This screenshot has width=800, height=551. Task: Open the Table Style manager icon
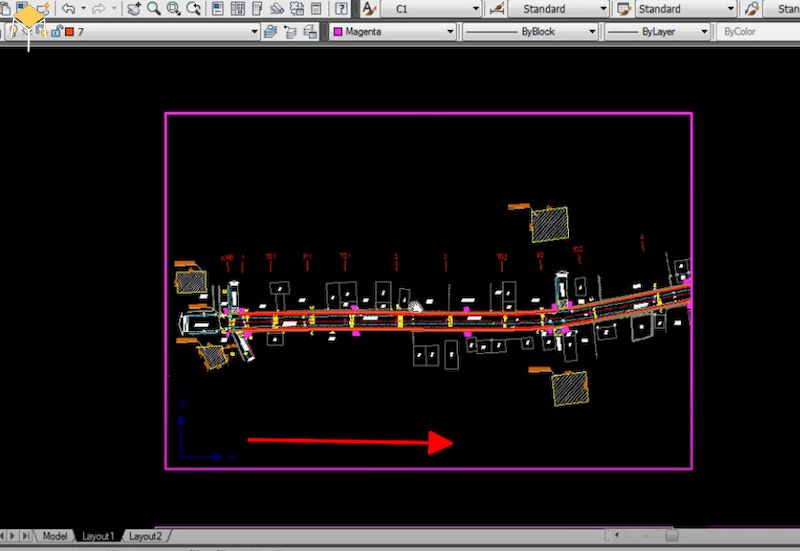pos(624,8)
